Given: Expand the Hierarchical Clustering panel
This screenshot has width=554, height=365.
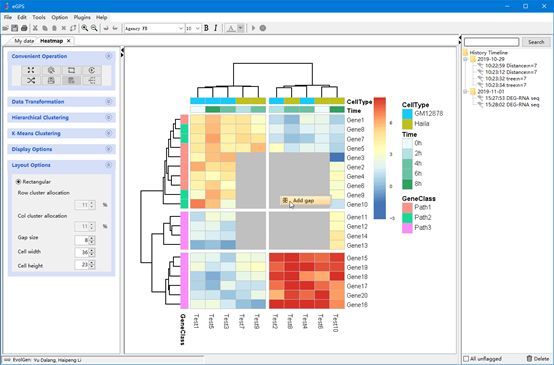Looking at the screenshot, I should pyautogui.click(x=108, y=117).
